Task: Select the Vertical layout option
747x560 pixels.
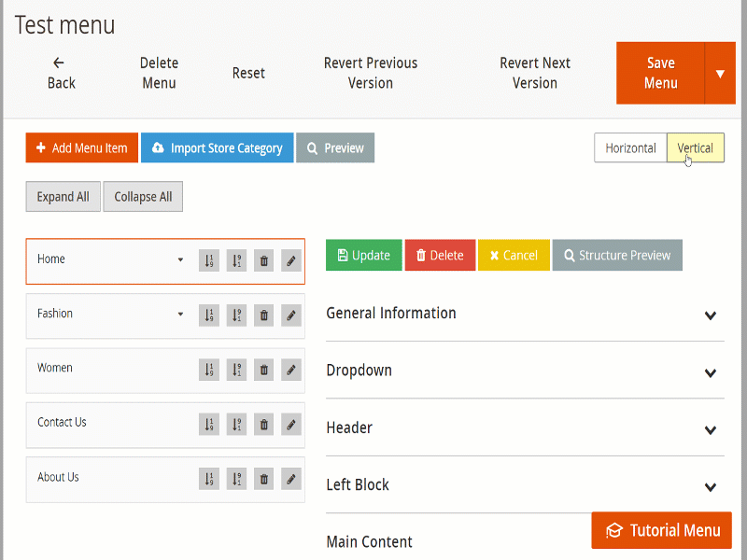Action: click(x=695, y=148)
